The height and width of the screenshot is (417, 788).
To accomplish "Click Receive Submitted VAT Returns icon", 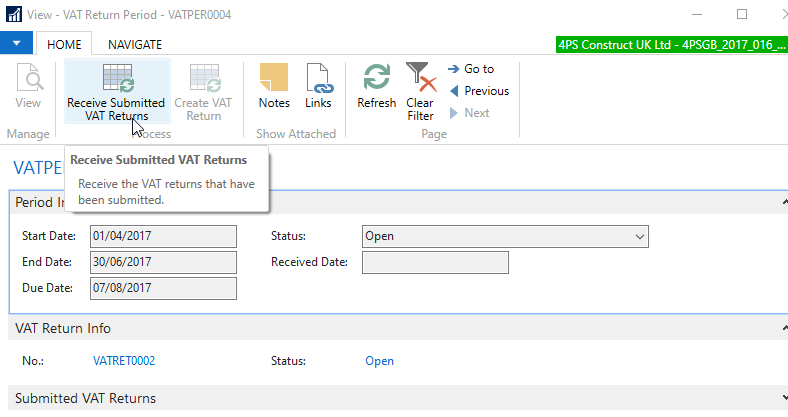I will (116, 78).
